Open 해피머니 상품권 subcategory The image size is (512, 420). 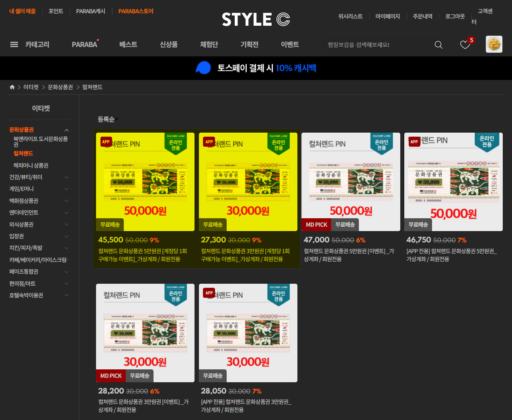point(31,166)
